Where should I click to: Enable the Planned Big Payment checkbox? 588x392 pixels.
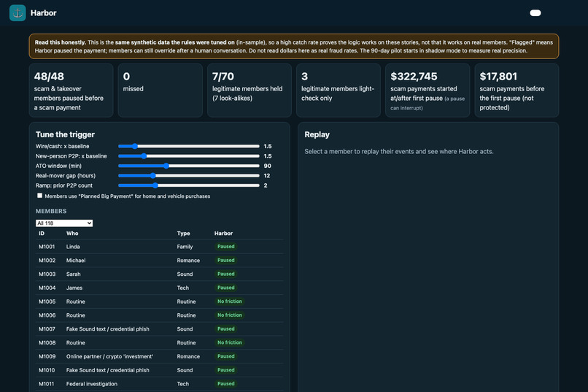pyautogui.click(x=39, y=196)
